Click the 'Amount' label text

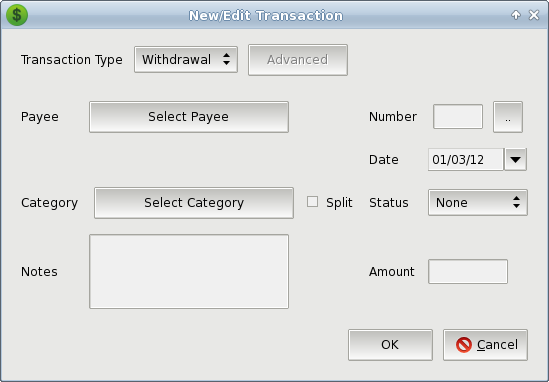pos(391,272)
